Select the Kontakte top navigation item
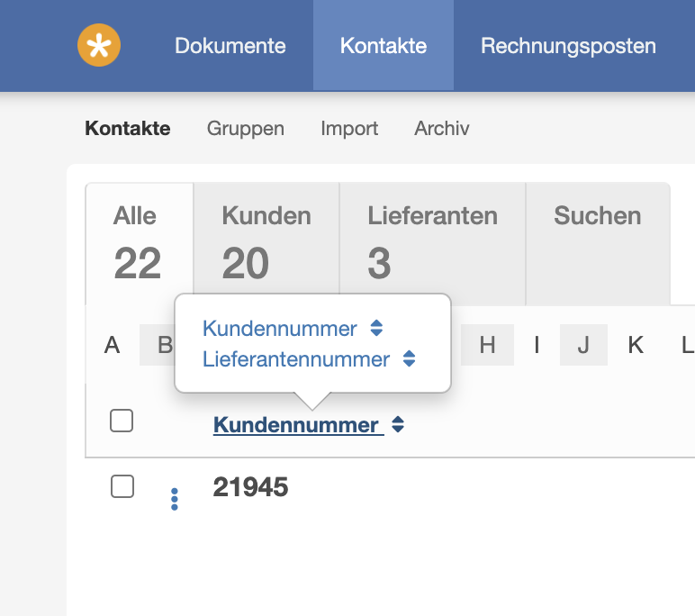695x616 pixels. (x=384, y=46)
